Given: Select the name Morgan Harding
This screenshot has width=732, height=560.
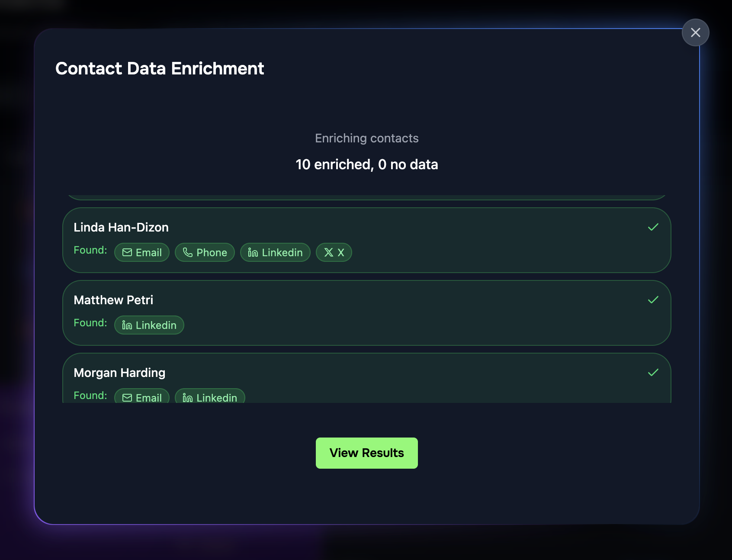Looking at the screenshot, I should (x=119, y=373).
